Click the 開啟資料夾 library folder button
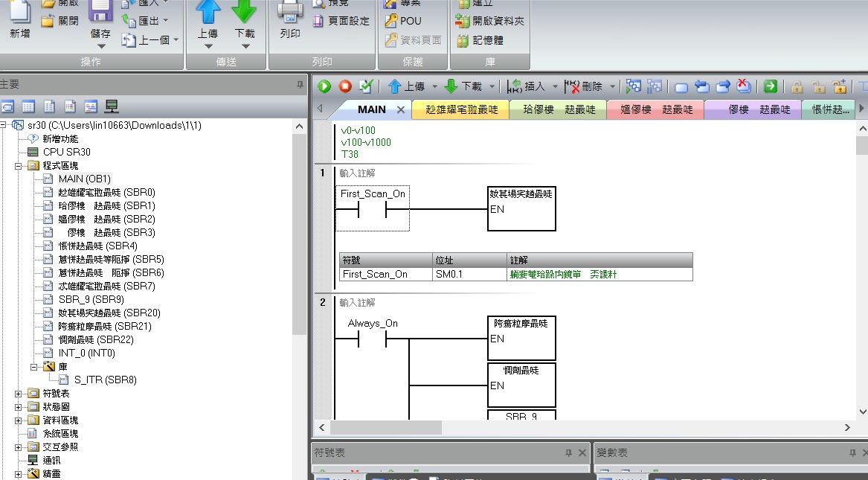The width and height of the screenshot is (868, 480). click(x=463, y=21)
